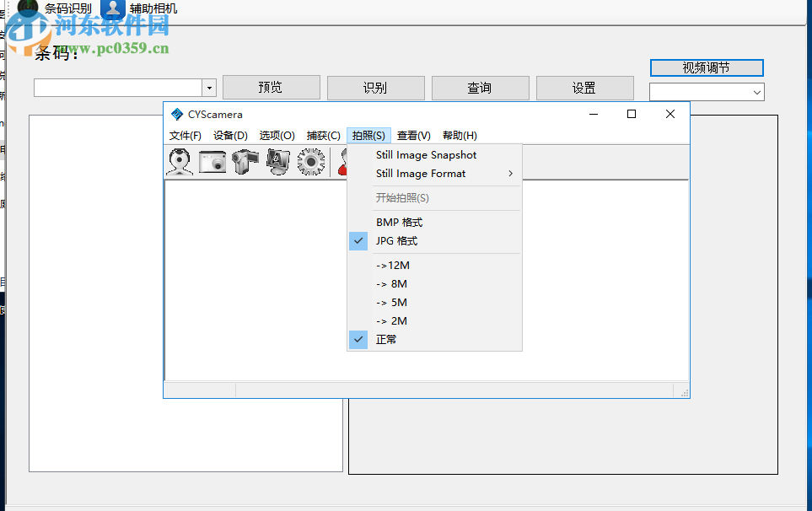Open the barcode text combo box dropdown arrow
Viewport: 812px width, 511px height.
[x=208, y=87]
